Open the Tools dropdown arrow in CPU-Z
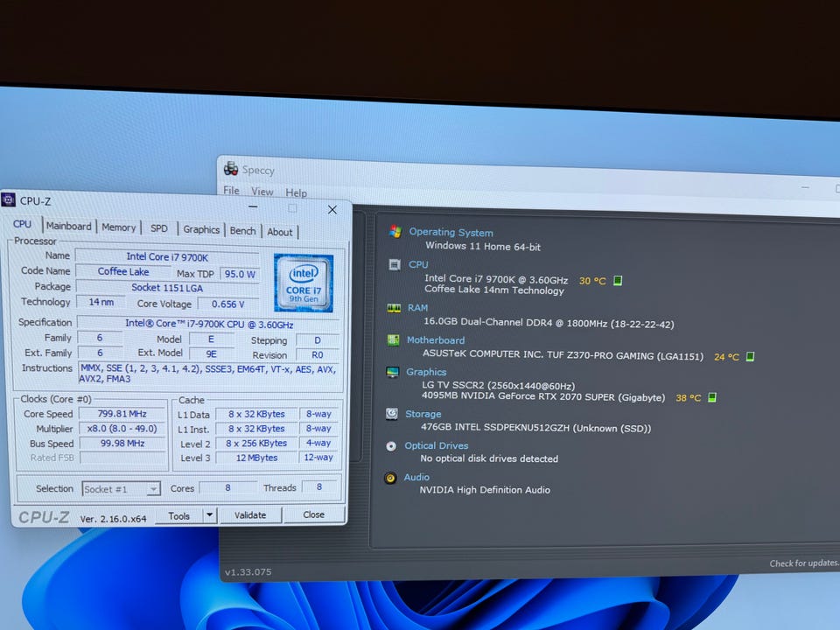Image resolution: width=840 pixels, height=630 pixels. point(209,515)
